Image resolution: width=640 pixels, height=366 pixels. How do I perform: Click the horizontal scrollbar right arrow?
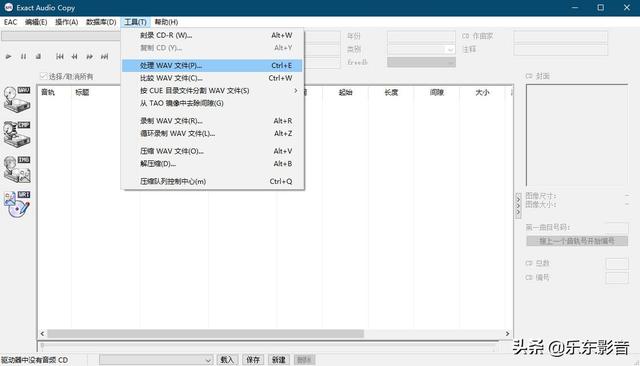[507, 334]
